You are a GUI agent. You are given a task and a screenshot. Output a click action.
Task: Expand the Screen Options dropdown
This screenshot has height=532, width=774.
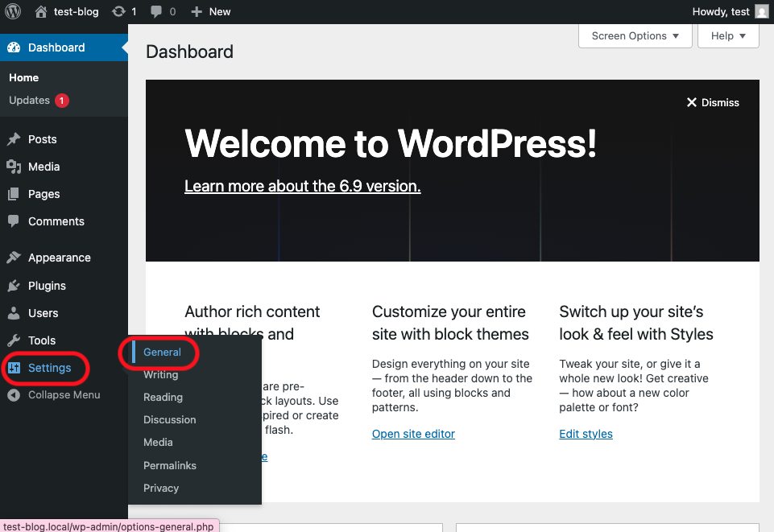coord(635,35)
